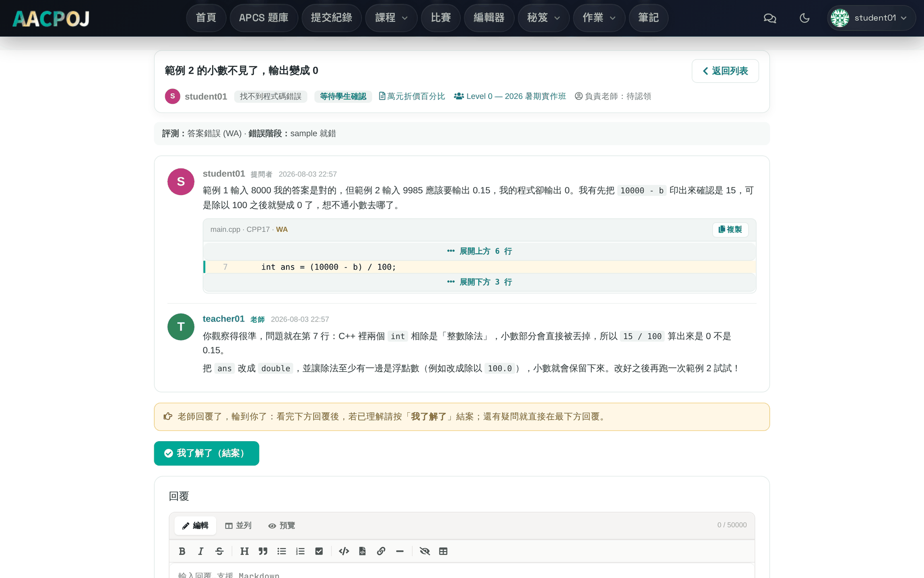Click 負責老師:待認領 label
The image size is (924, 578).
[x=613, y=96]
